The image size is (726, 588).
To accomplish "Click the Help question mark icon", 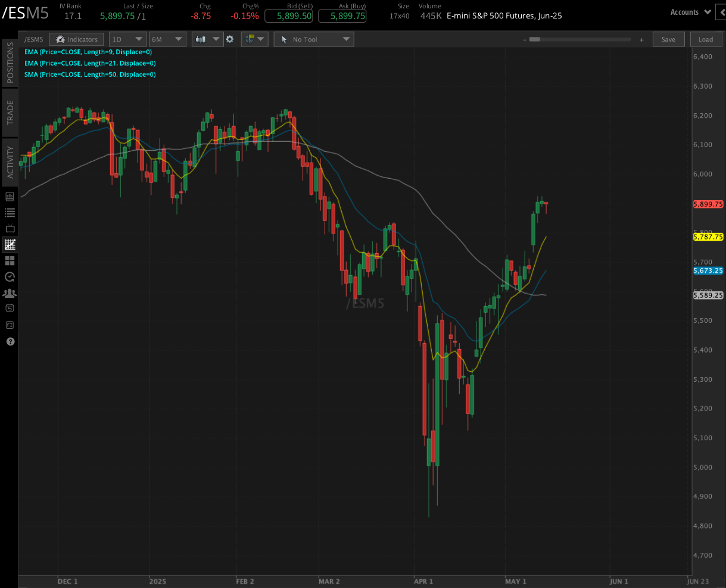I will click(9, 341).
